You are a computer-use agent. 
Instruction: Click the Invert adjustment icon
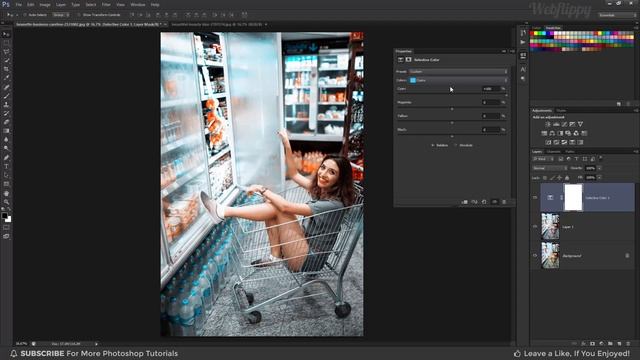pos(548,142)
